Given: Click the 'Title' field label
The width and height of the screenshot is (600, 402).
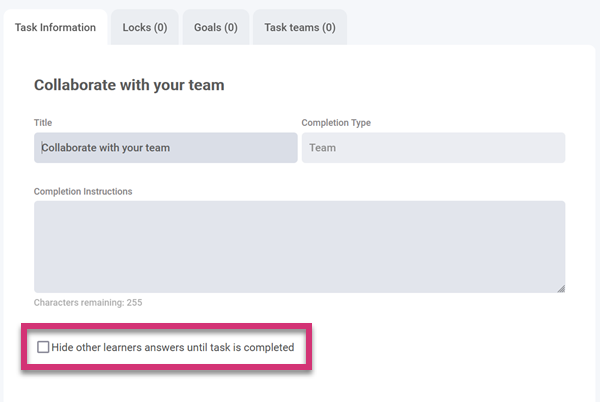Looking at the screenshot, I should [43, 123].
